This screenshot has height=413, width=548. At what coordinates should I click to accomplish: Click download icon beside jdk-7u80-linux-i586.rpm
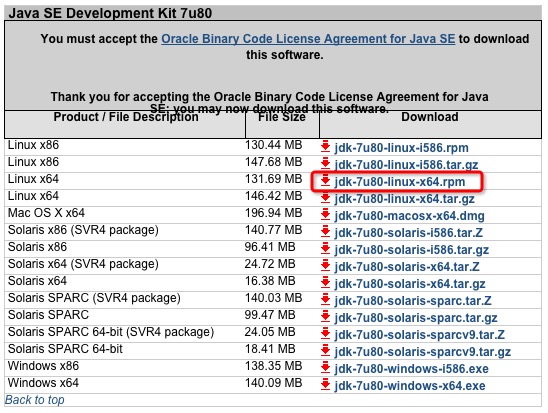tap(325, 147)
